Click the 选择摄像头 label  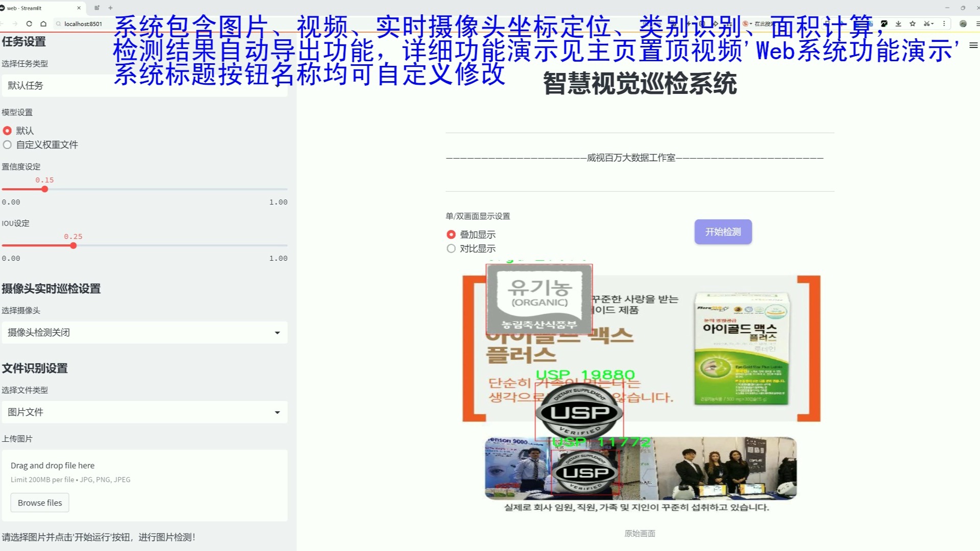(x=21, y=311)
